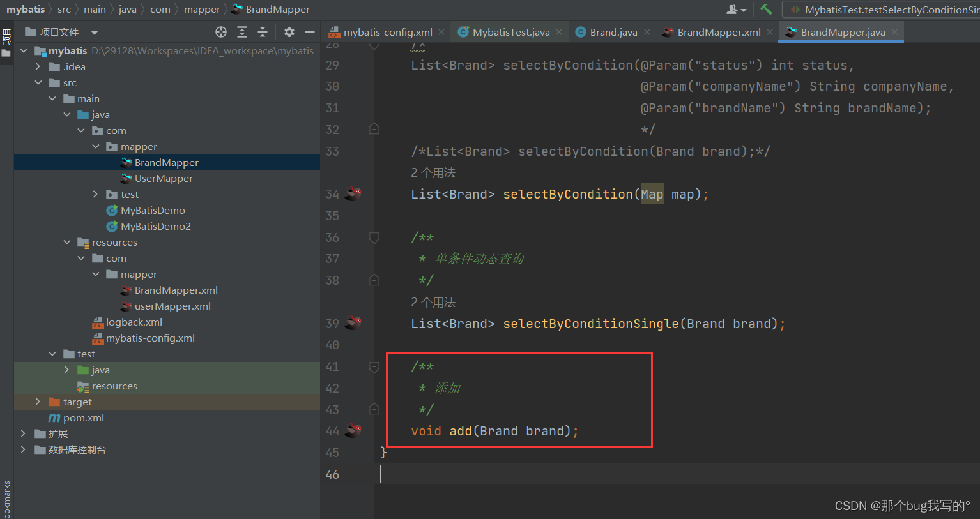980x519 pixels.
Task: Click the java breadcrumb in navigation bar
Action: pos(127,10)
